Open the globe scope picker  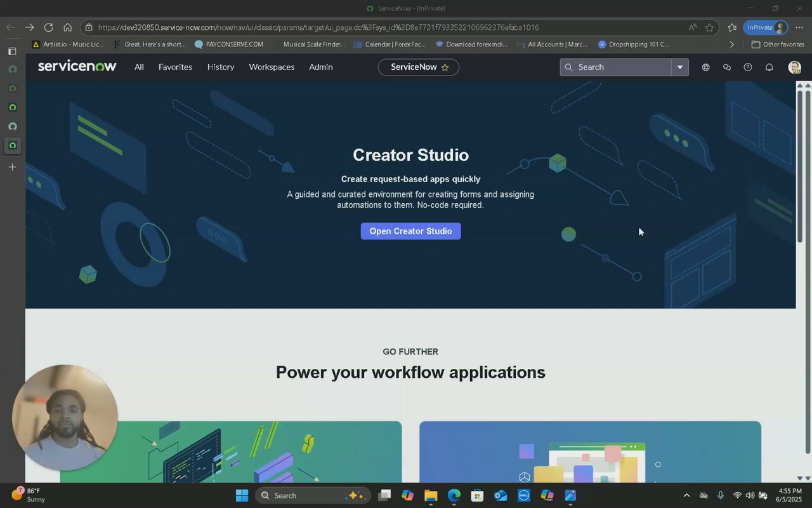click(705, 67)
